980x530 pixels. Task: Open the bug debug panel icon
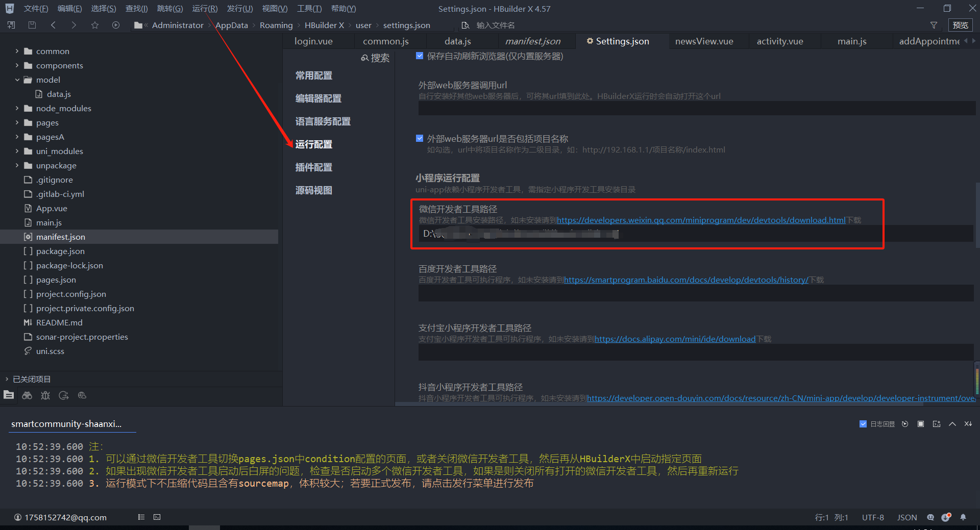point(45,395)
